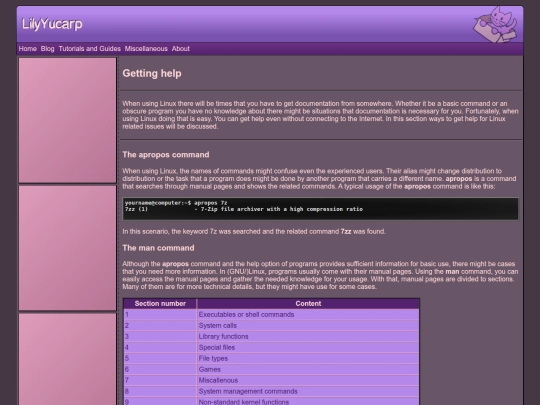The image size is (540, 405).
Task: Click the Miscallenous cell
Action: (x=308, y=381)
